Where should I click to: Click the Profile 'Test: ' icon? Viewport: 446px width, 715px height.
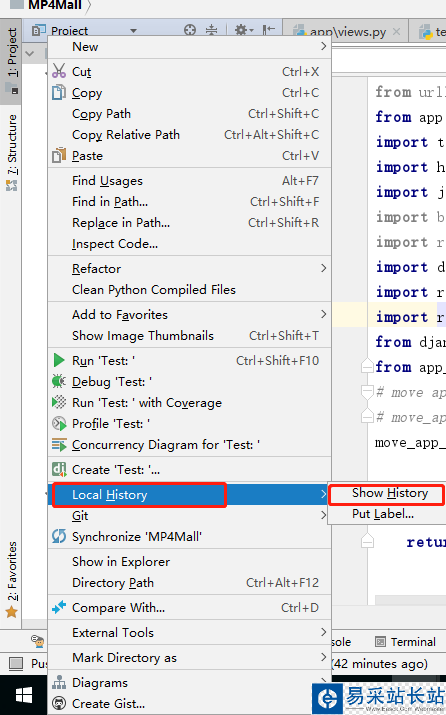(x=59, y=424)
